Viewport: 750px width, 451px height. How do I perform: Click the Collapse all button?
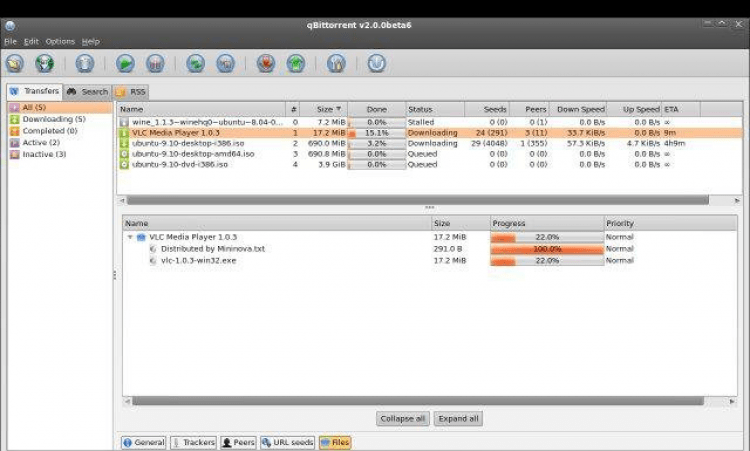tap(403, 418)
